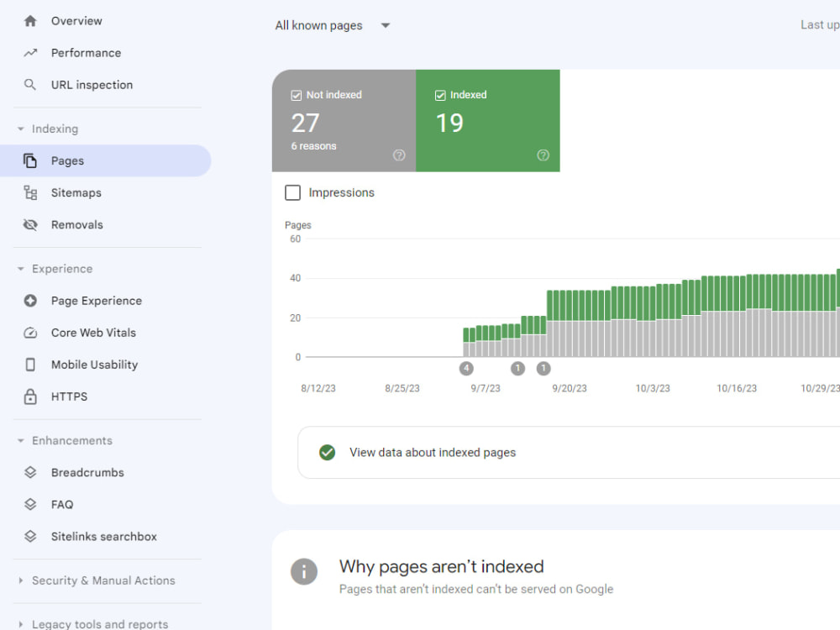Click the first annotation marker labeled 1
This screenshot has height=630, width=840.
click(x=518, y=369)
